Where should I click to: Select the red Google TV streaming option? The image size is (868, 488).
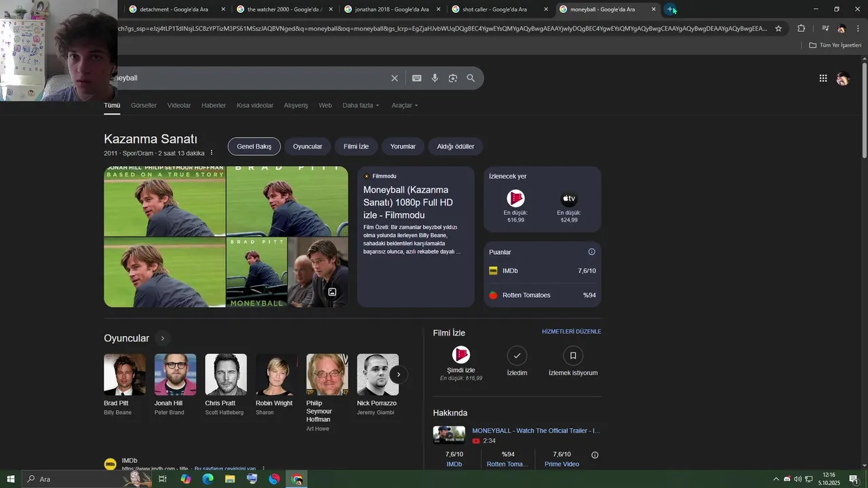pos(516,207)
